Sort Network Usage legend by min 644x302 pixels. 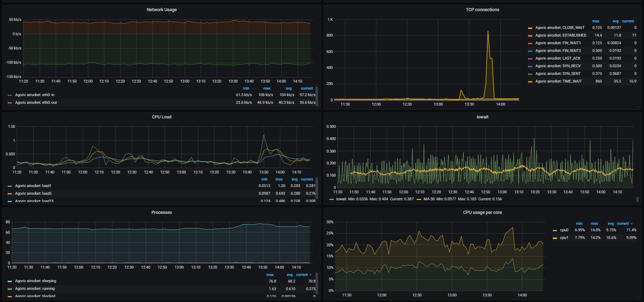tap(246, 88)
